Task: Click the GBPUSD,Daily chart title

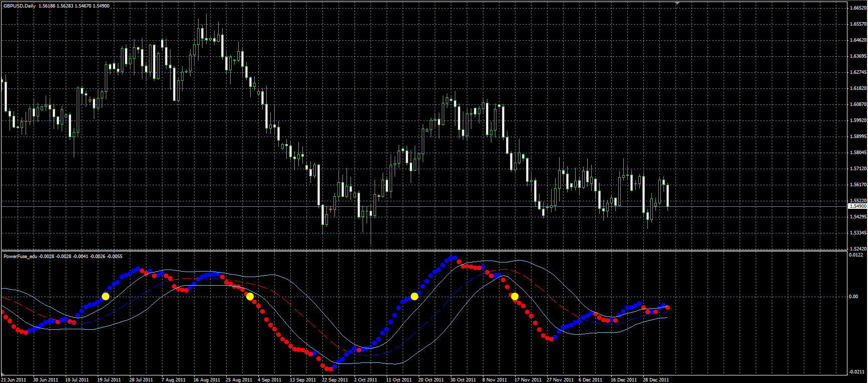Action: tap(20, 6)
